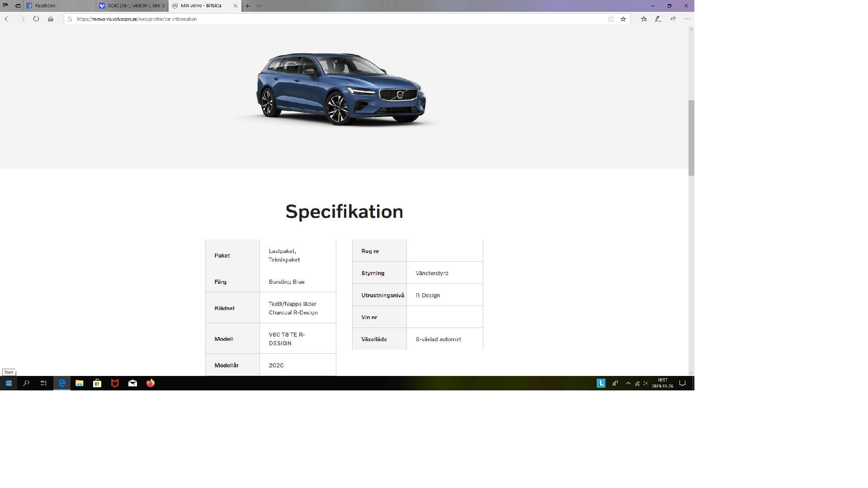Click the browser Back arrow

point(6,19)
